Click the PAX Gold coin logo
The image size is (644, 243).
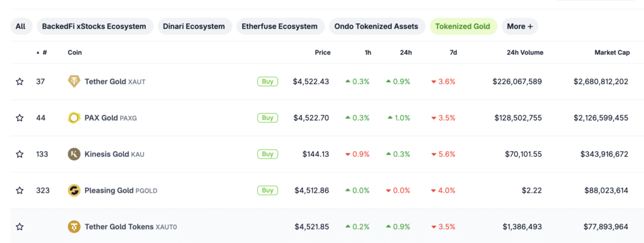(x=74, y=118)
